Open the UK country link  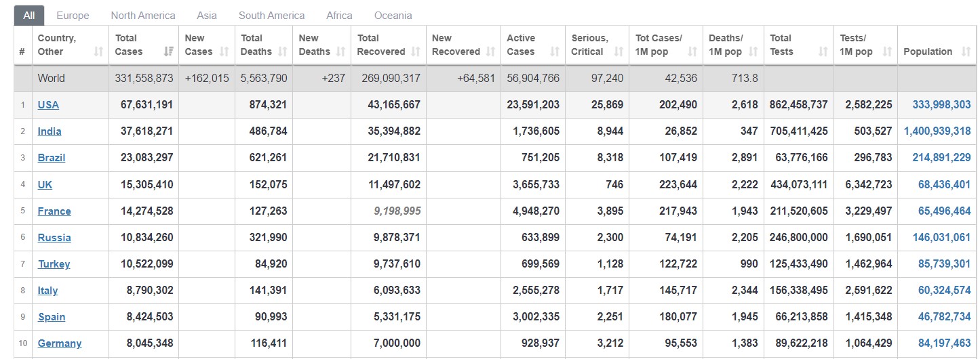[x=45, y=184]
